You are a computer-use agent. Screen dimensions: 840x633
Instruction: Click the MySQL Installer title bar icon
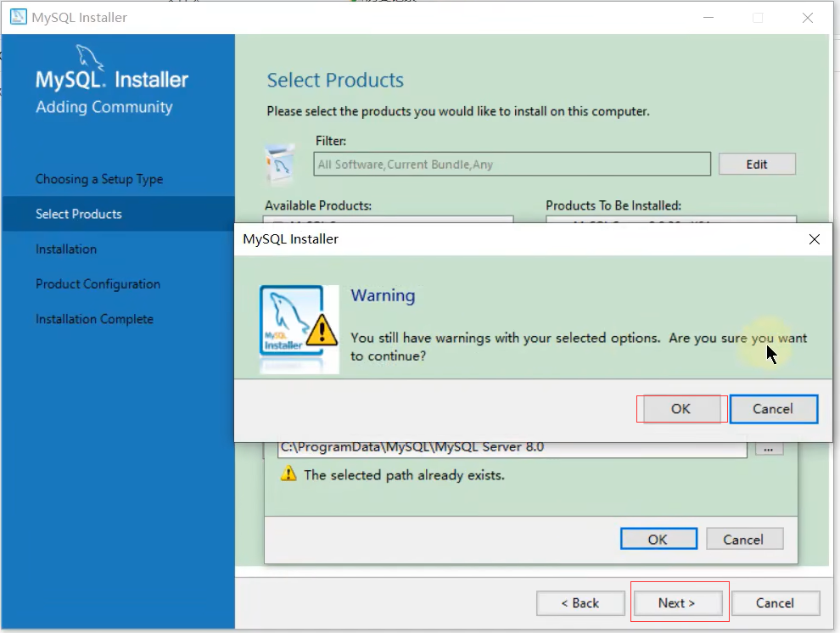coord(18,17)
